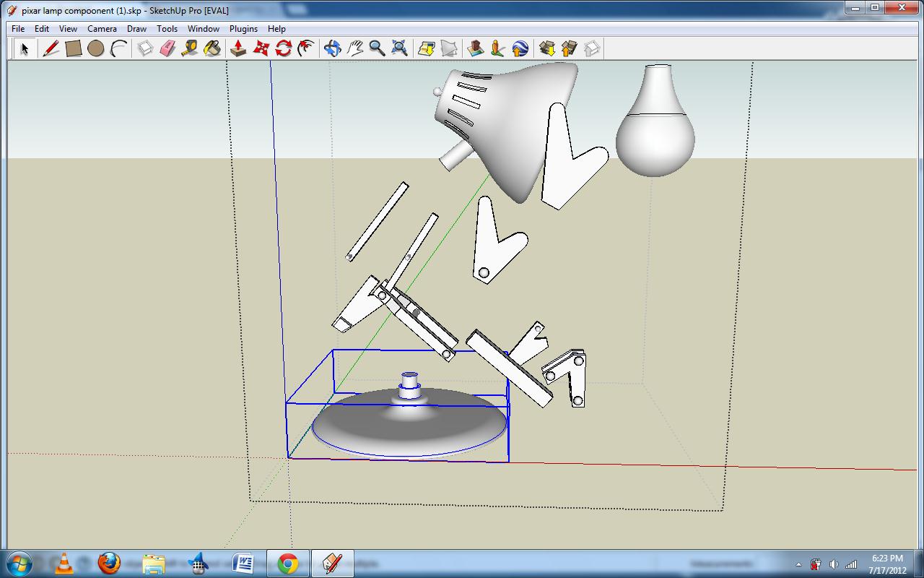Image resolution: width=924 pixels, height=578 pixels.
Task: Open the Plugins menu
Action: (x=243, y=29)
